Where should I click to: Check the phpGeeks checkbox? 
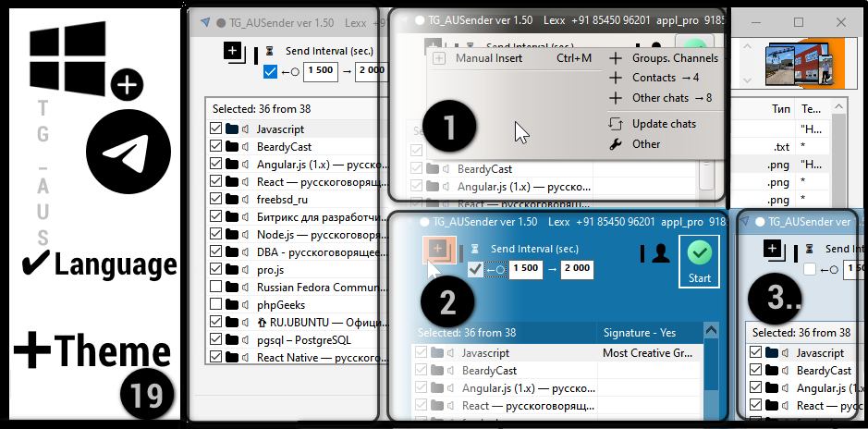tap(216, 305)
